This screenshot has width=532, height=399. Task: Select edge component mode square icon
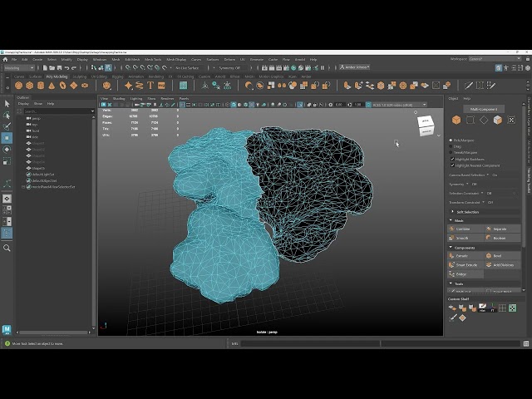pyautogui.click(x=470, y=120)
